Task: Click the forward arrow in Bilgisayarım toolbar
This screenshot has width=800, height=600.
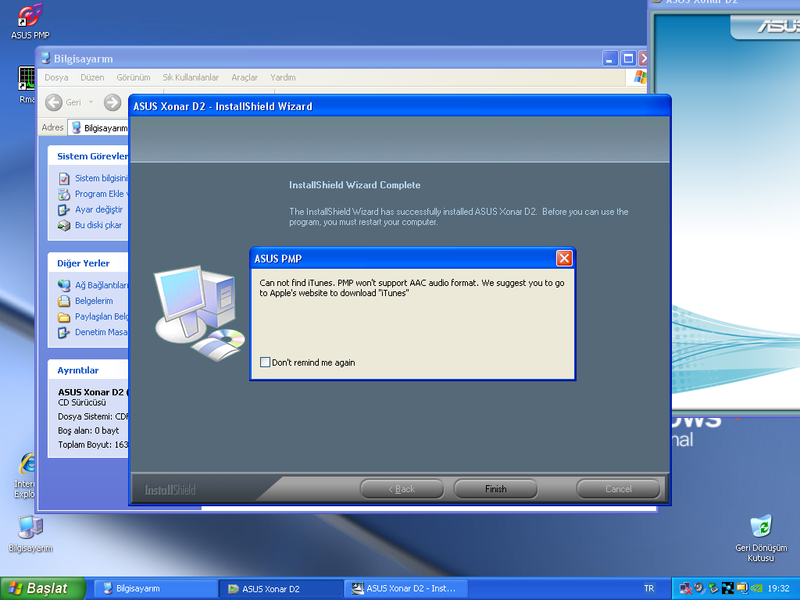Action: [x=112, y=102]
